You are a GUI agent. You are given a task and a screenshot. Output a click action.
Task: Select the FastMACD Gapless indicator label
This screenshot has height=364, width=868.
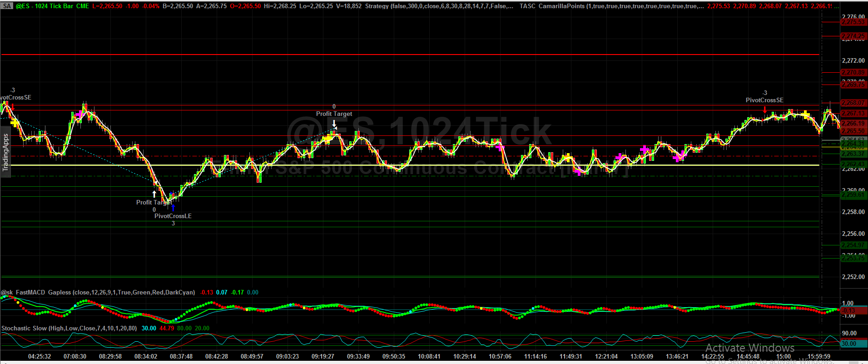point(98,292)
